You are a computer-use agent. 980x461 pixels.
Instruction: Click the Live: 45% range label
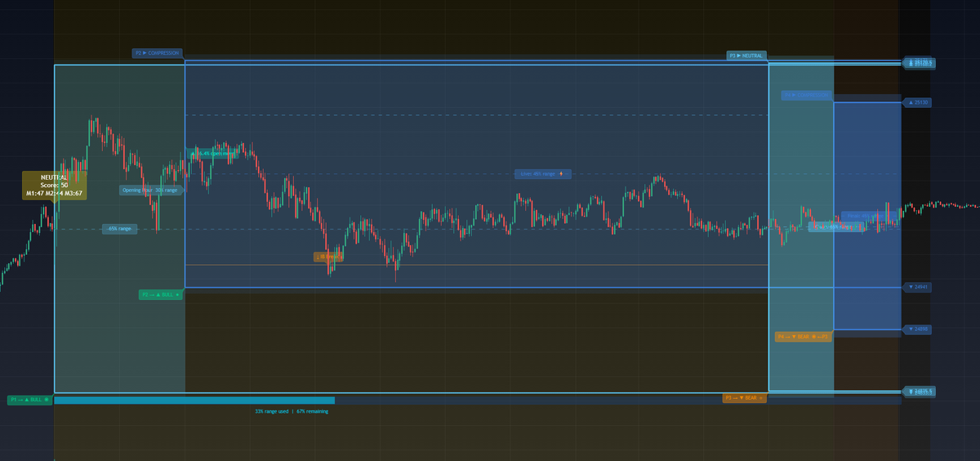pos(542,174)
